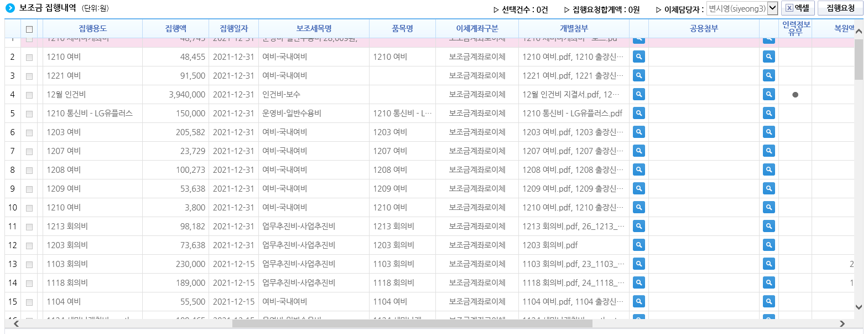Image resolution: width=868 pixels, height=334 pixels.
Task: Open 공용첨부 search icon for 12월 인건비
Action: (769, 94)
